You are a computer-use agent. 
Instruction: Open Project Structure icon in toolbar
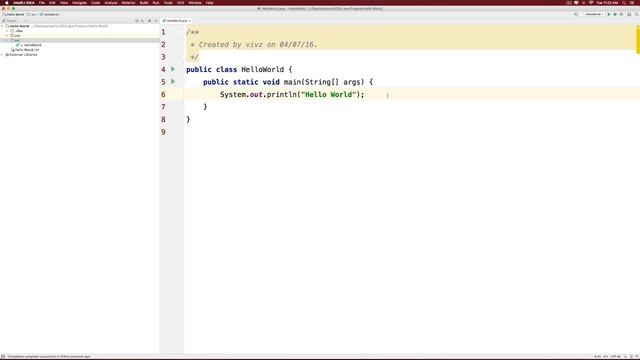pos(629,14)
